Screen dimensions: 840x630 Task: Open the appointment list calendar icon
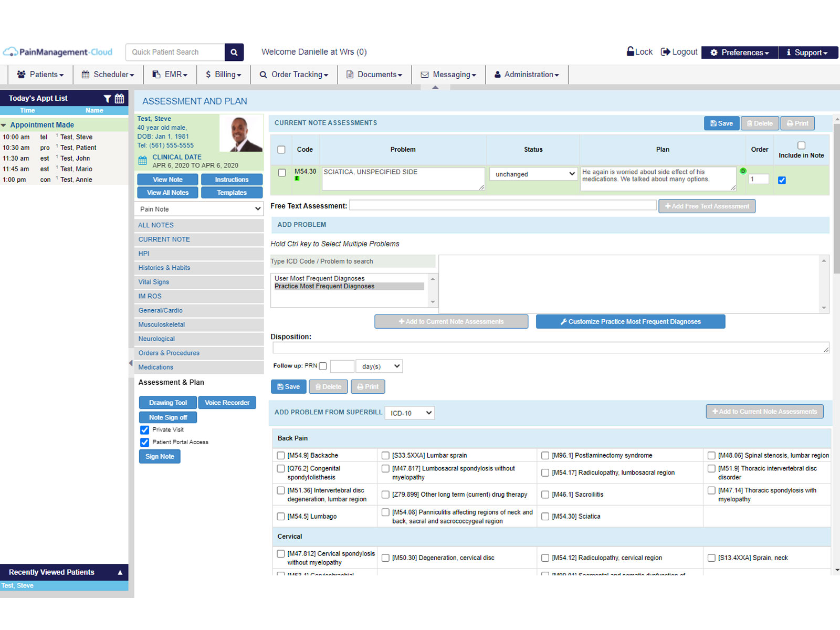120,98
